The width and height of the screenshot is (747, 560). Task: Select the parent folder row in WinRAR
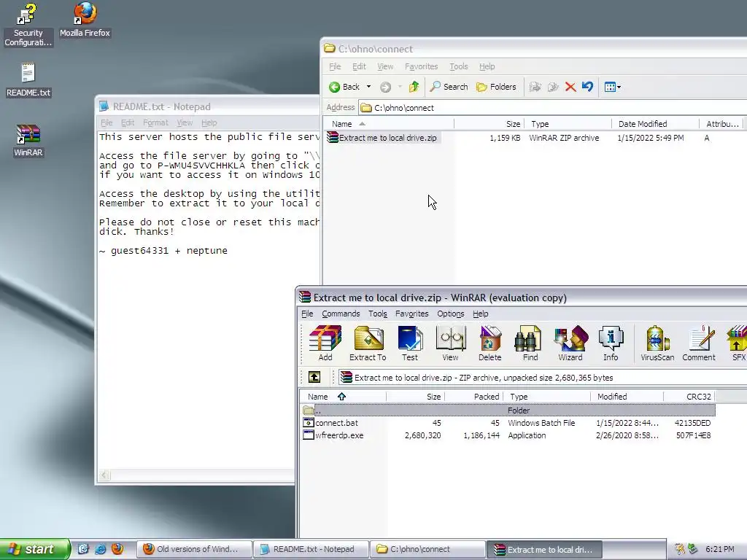pyautogui.click(x=508, y=410)
